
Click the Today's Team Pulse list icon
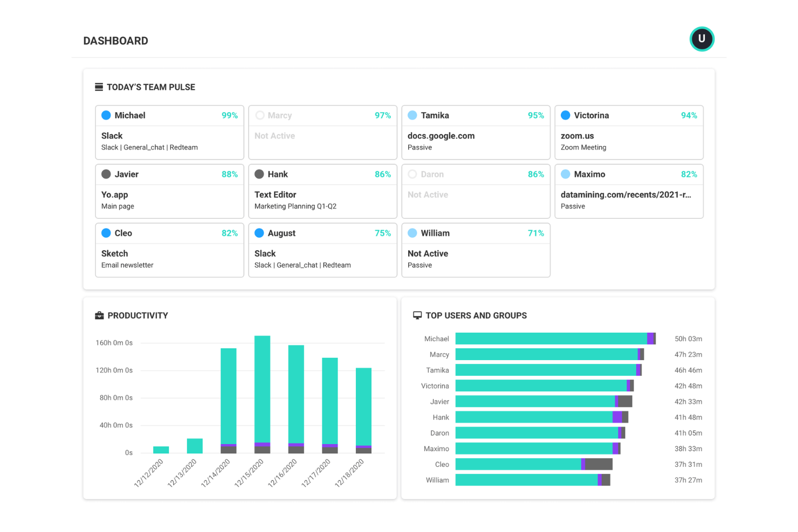(x=99, y=87)
